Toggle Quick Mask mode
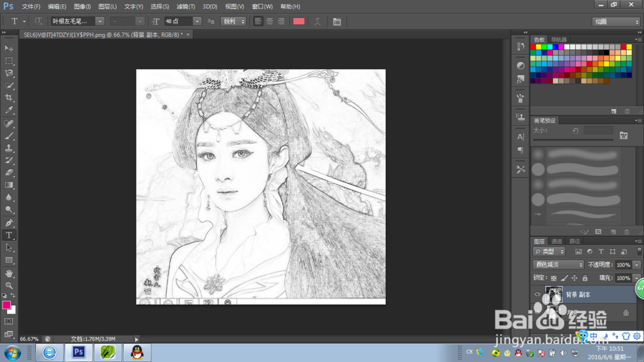The image size is (644, 362). click(x=8, y=321)
